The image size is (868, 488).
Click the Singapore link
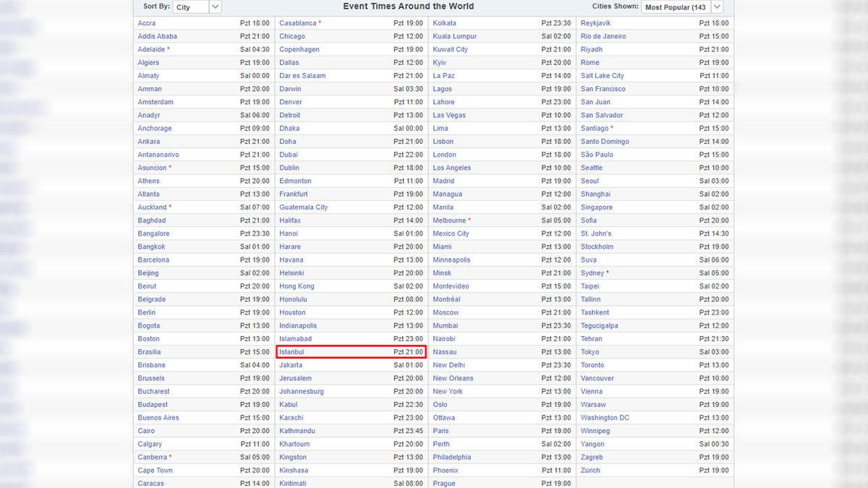point(598,207)
